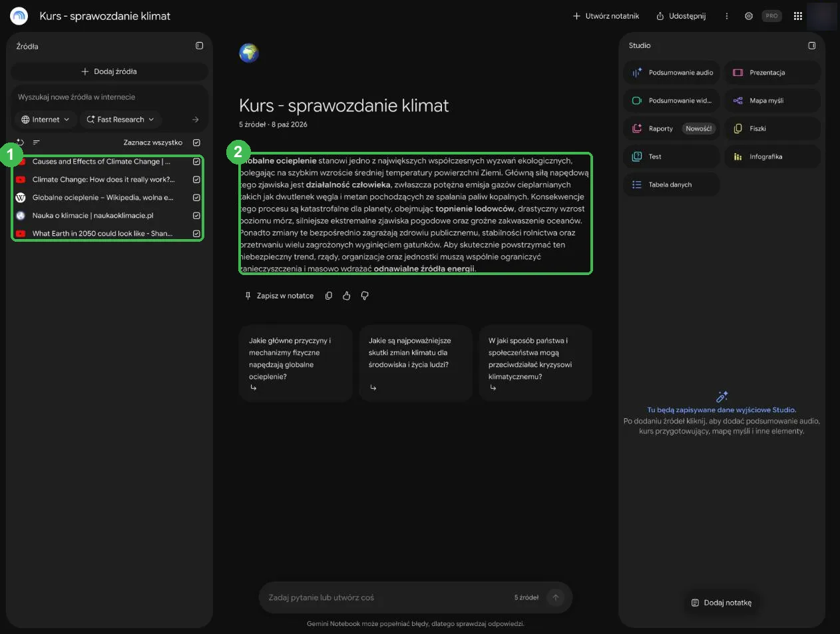The width and height of the screenshot is (840, 634).
Task: Open source Nauka o klimacie | naukaoklimacie.pl
Action: click(93, 216)
